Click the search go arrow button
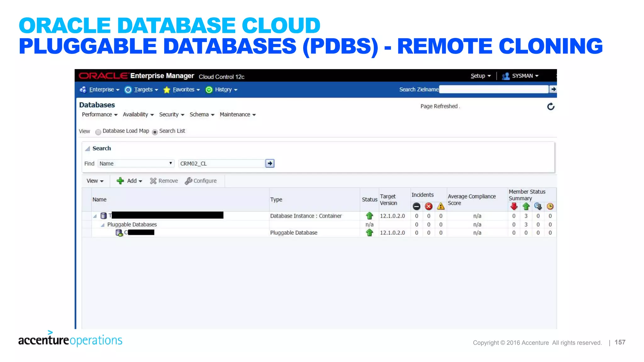 click(x=270, y=163)
